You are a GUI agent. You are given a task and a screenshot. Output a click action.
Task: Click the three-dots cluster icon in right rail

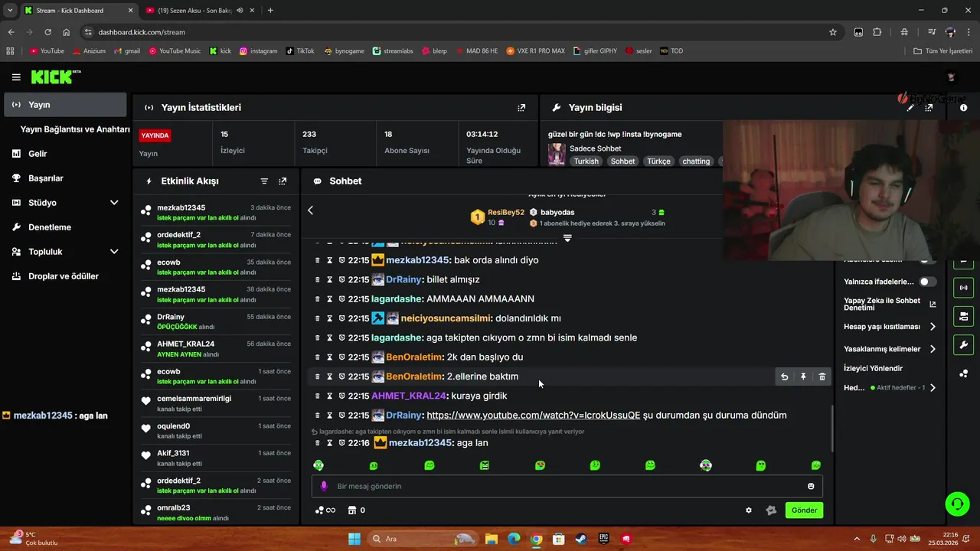963,373
